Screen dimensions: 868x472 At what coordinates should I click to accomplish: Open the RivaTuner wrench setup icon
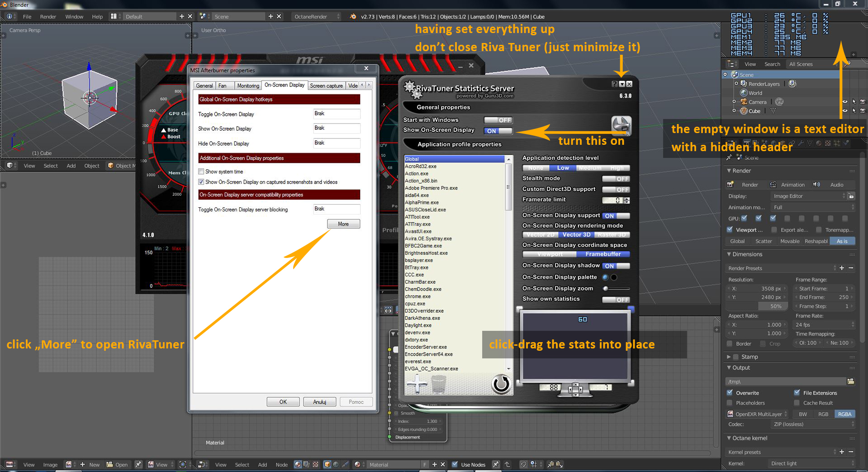(621, 125)
